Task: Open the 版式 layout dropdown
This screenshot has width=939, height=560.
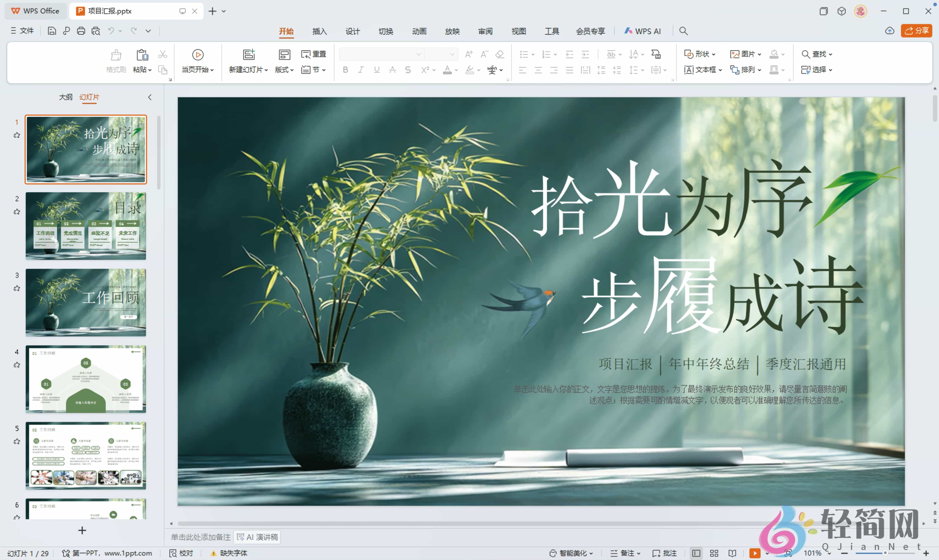Action: click(284, 70)
